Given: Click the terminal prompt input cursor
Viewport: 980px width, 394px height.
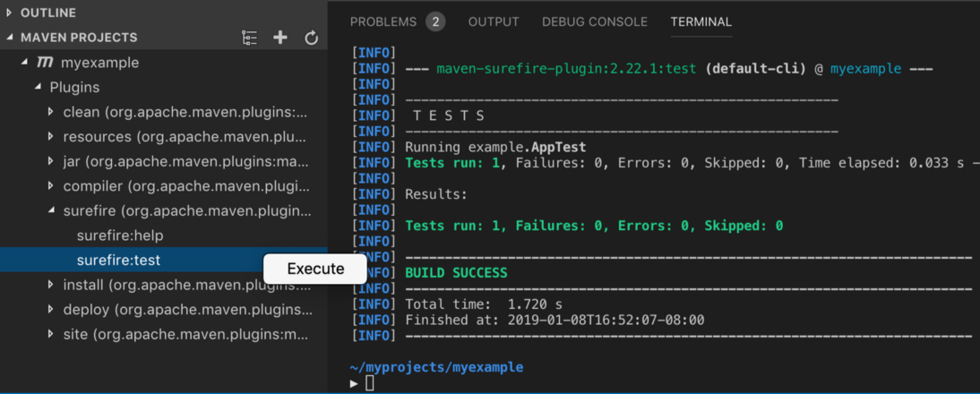Looking at the screenshot, I should coord(369,383).
